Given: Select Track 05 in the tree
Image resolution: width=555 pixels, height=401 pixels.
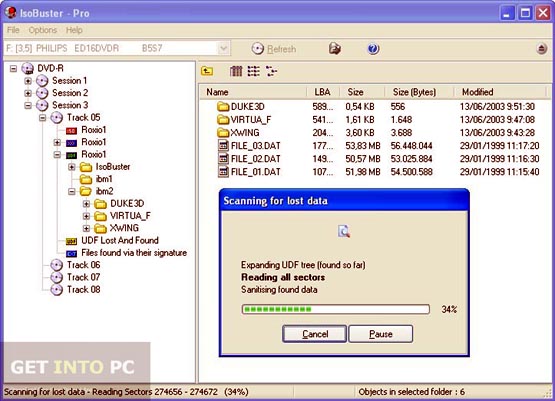Looking at the screenshot, I should coord(84,118).
